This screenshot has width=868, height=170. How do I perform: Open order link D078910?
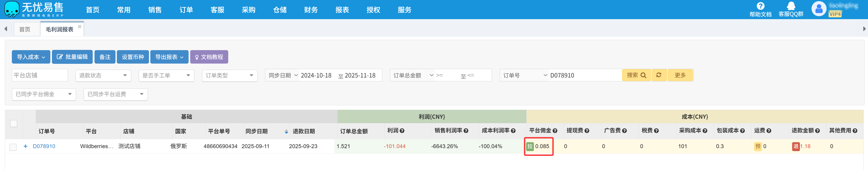(44, 146)
